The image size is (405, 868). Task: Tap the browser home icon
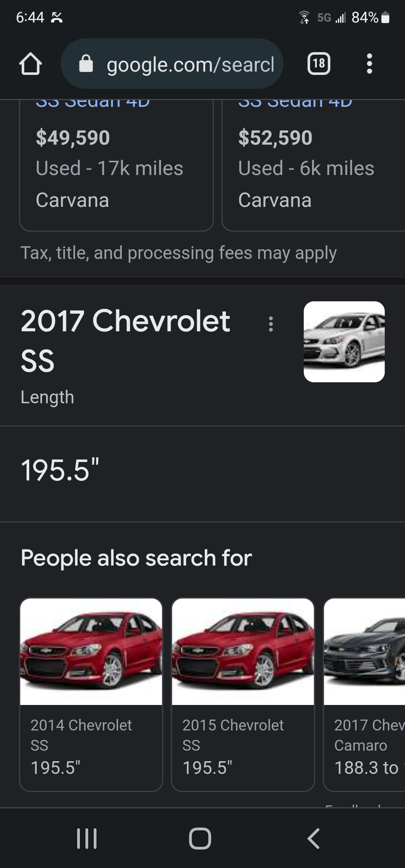(30, 64)
